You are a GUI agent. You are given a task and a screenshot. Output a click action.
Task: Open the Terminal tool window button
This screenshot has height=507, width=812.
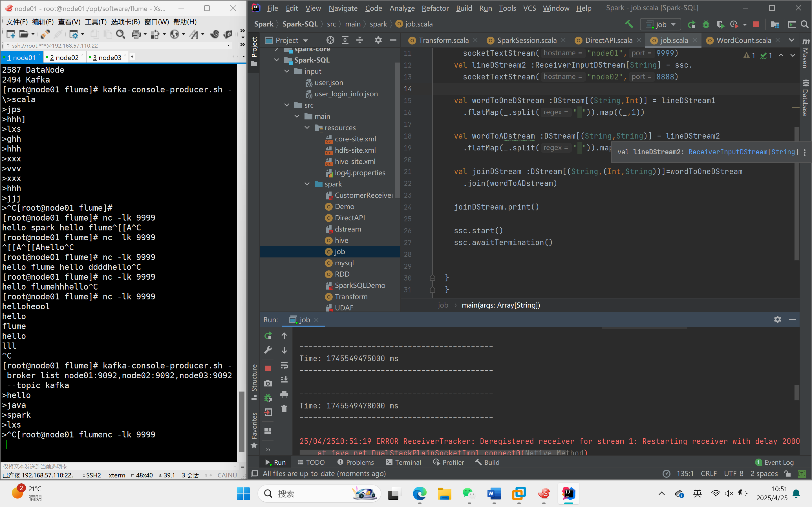click(x=404, y=462)
